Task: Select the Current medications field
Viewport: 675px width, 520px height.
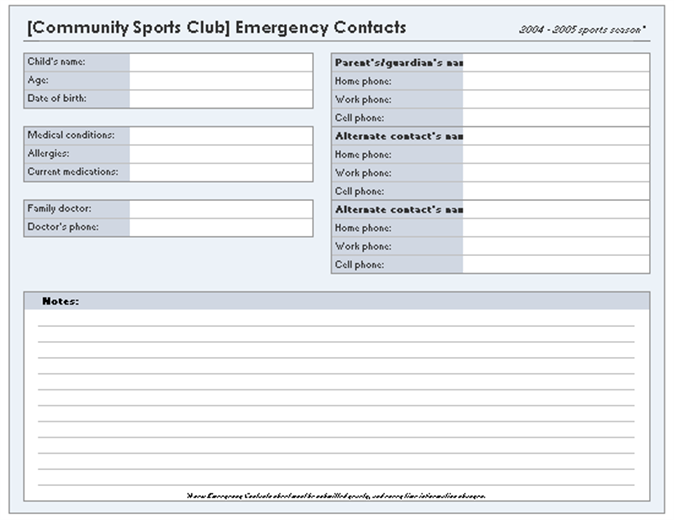Action: pos(220,172)
